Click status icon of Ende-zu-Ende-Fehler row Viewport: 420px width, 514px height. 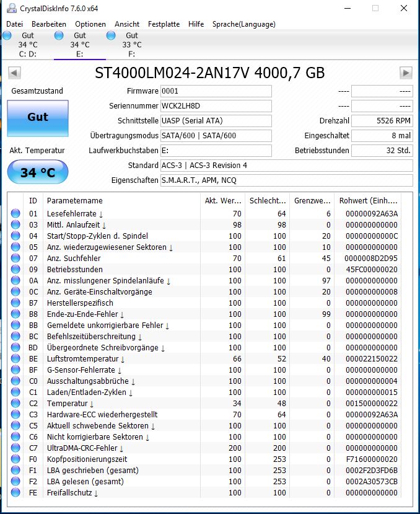click(x=15, y=314)
